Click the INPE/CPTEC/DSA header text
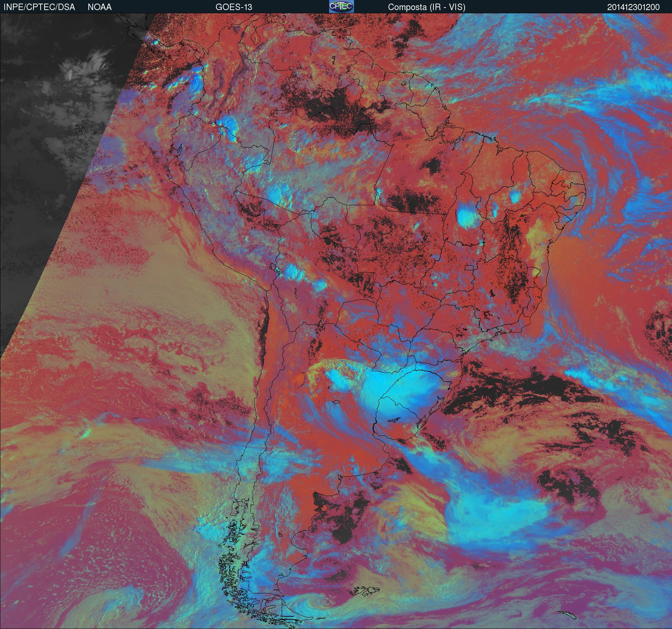The image size is (672, 629). coord(39,7)
